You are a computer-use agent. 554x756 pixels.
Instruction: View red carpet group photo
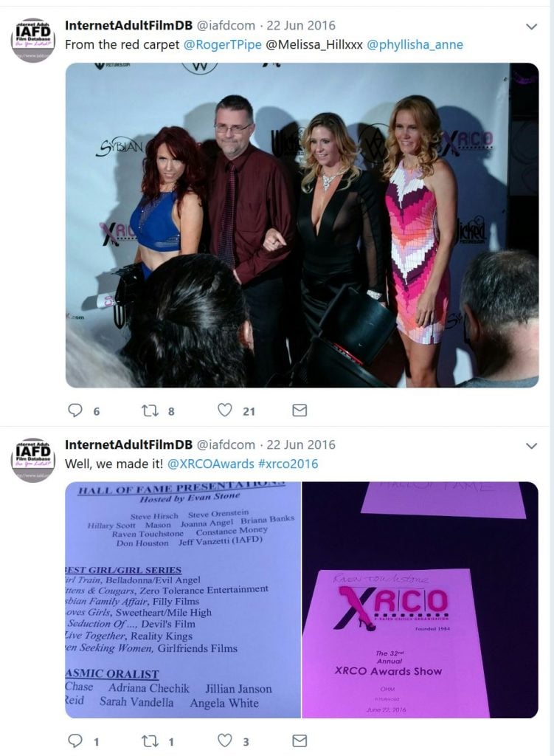pos(302,225)
